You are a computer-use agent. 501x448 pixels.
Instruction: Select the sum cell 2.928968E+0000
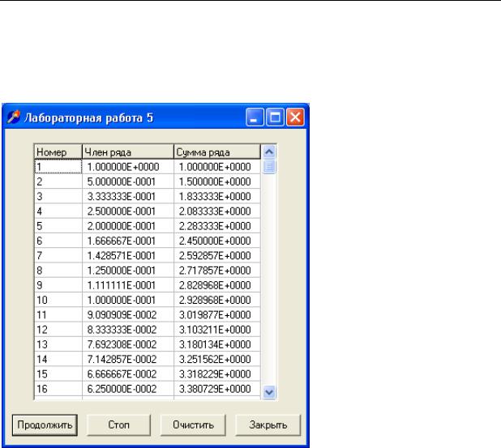coord(217,300)
